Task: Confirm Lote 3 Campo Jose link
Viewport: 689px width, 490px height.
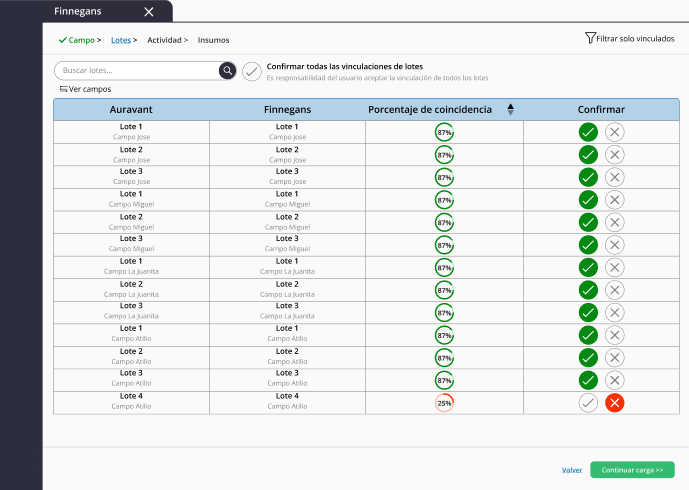Action: coord(588,178)
